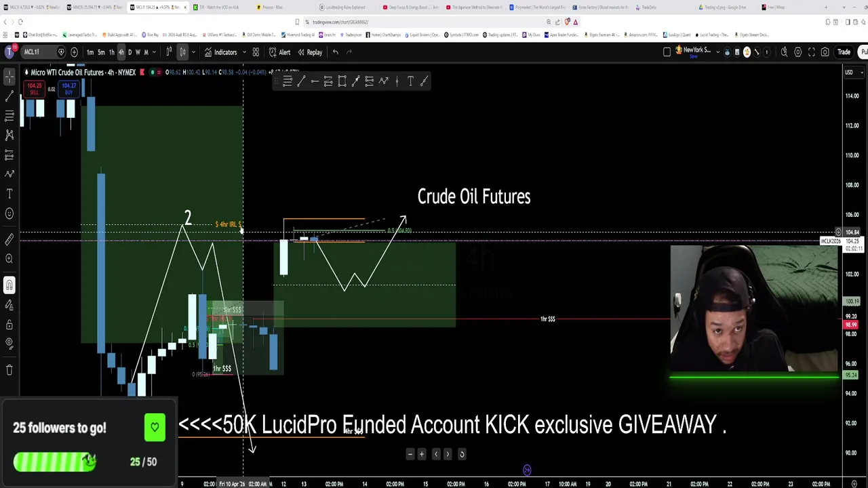
Task: Start bar Replay mode
Action: [x=310, y=52]
